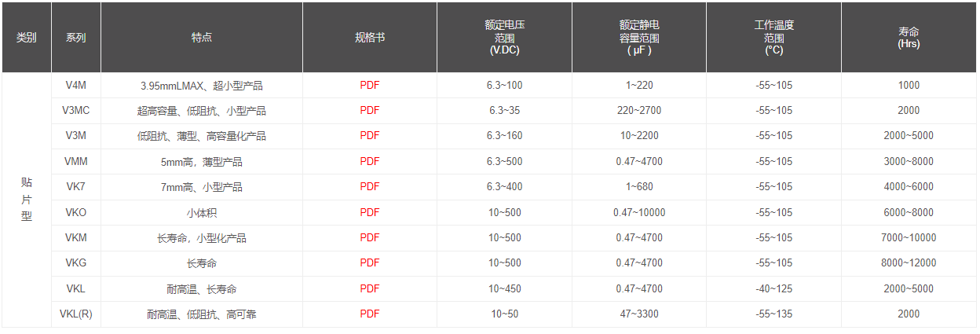Open the PDF for VKL series
The height and width of the screenshot is (334, 980).
(x=369, y=288)
